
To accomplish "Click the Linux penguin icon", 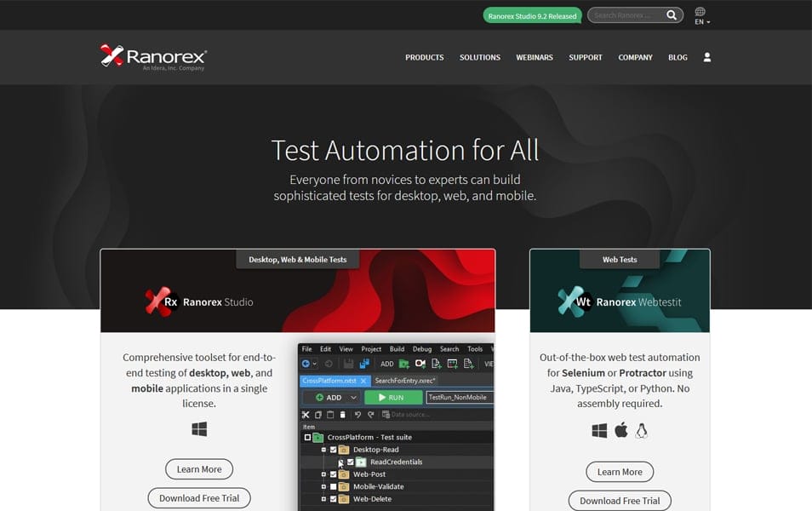I will click(x=642, y=431).
